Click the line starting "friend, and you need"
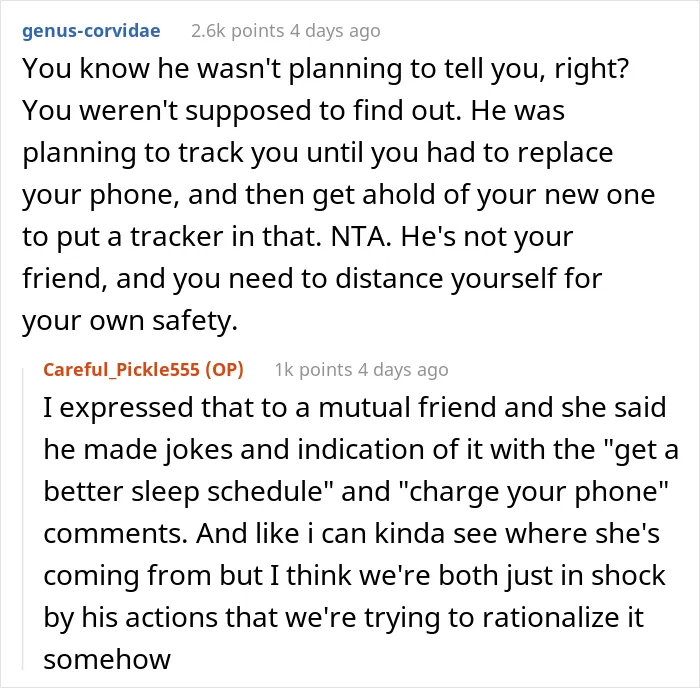 (312, 279)
